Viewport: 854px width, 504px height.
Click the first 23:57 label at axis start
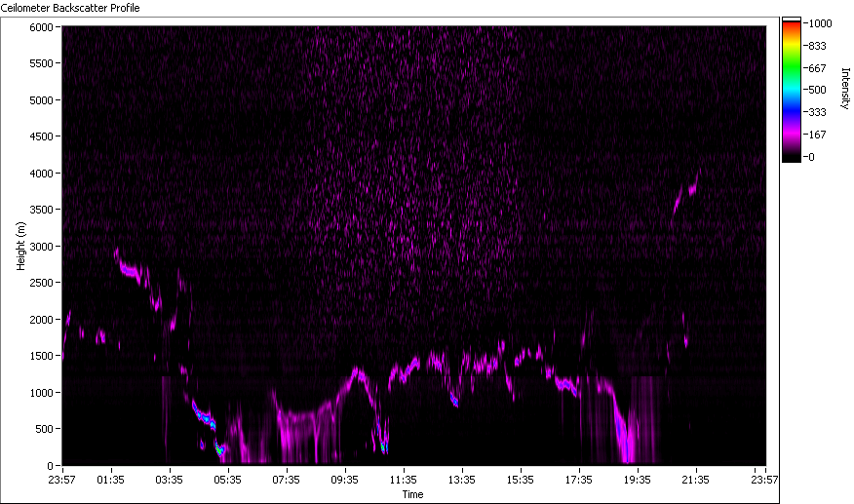point(61,480)
